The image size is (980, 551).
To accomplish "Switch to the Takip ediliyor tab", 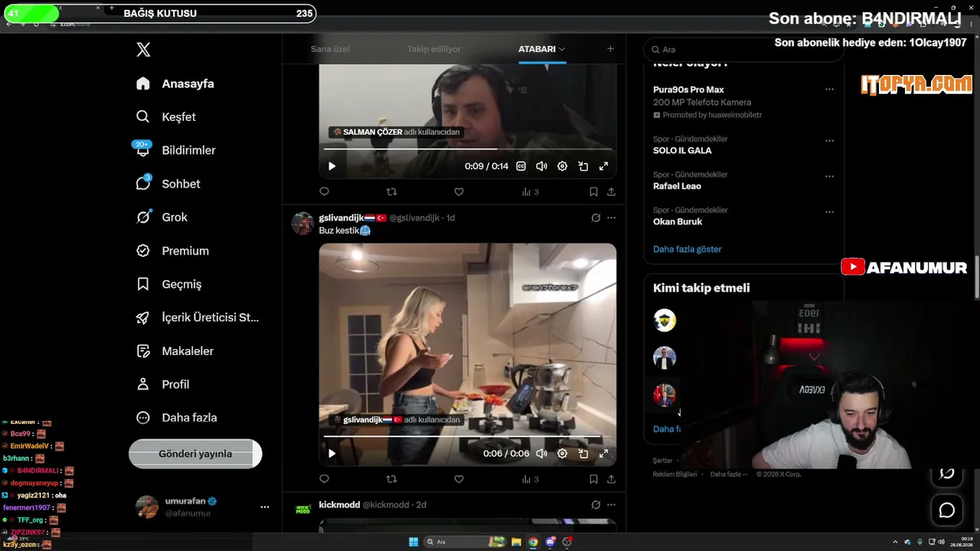I will tap(434, 49).
